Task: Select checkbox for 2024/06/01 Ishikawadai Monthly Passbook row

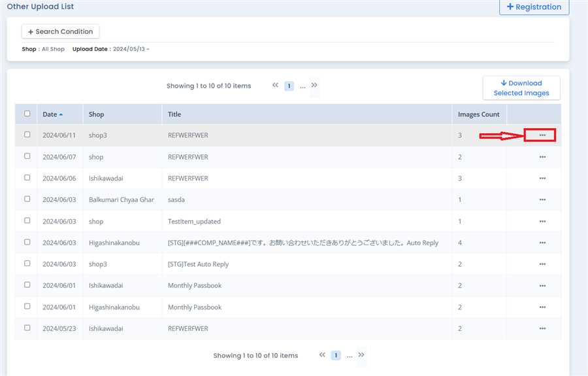Action: [x=27, y=285]
